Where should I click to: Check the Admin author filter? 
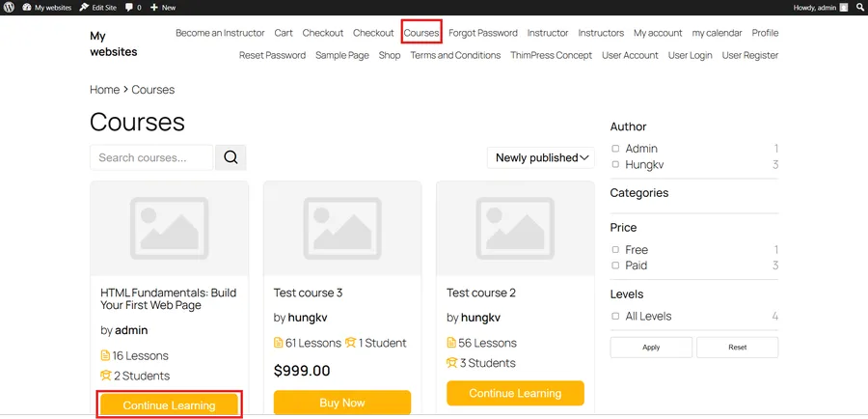[x=615, y=149]
